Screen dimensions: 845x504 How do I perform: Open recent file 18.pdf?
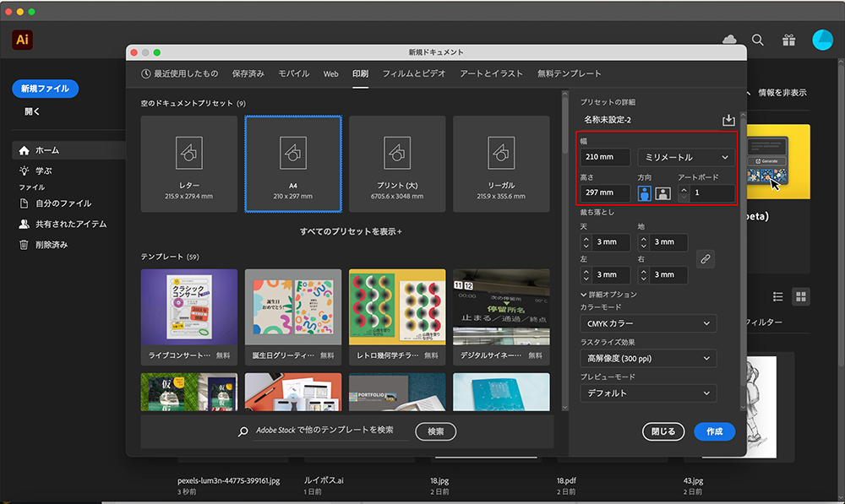(x=566, y=480)
